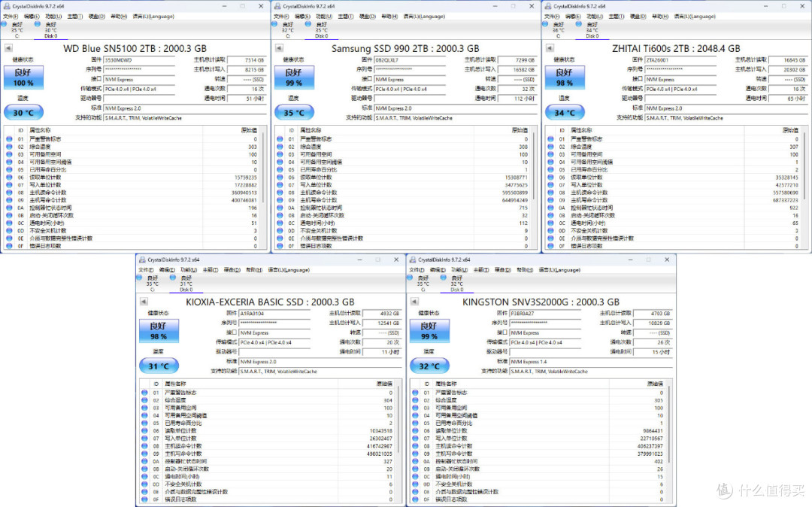
Task: Open 文件(F) menu in WD Blue SN5100 window
Action: pyautogui.click(x=11, y=17)
